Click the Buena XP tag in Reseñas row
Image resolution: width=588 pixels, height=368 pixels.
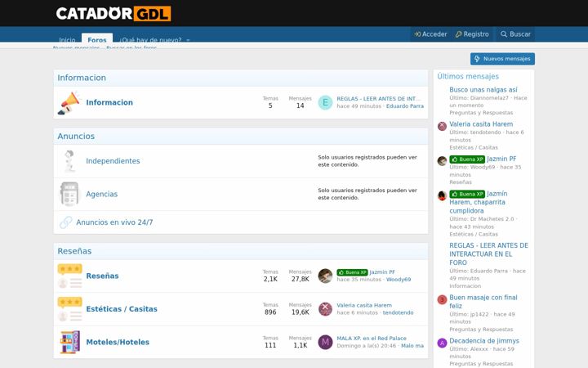pyautogui.click(x=352, y=272)
